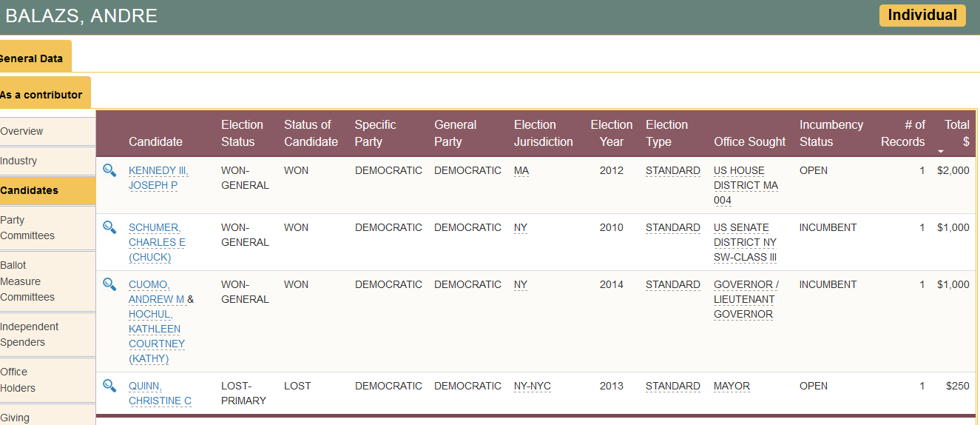980x425 pixels.
Task: Select Candidates in the sidebar
Action: [47, 190]
